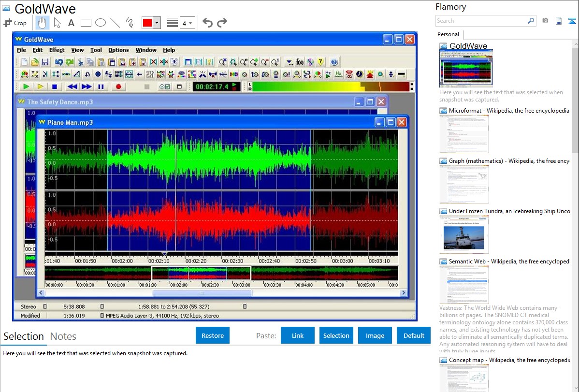Viewport: 579px width, 392px height.
Task: Select the ellipse drawing tool
Action: coord(101,23)
